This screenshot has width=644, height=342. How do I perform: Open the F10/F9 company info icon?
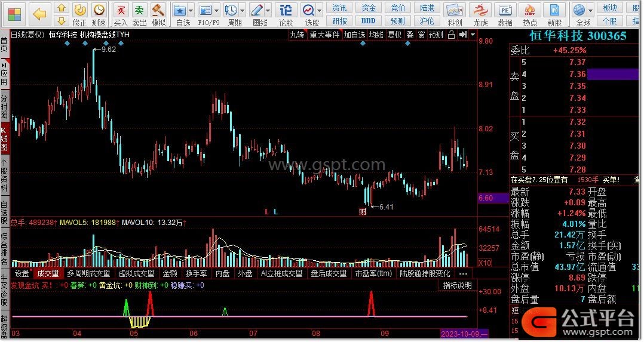tap(206, 14)
